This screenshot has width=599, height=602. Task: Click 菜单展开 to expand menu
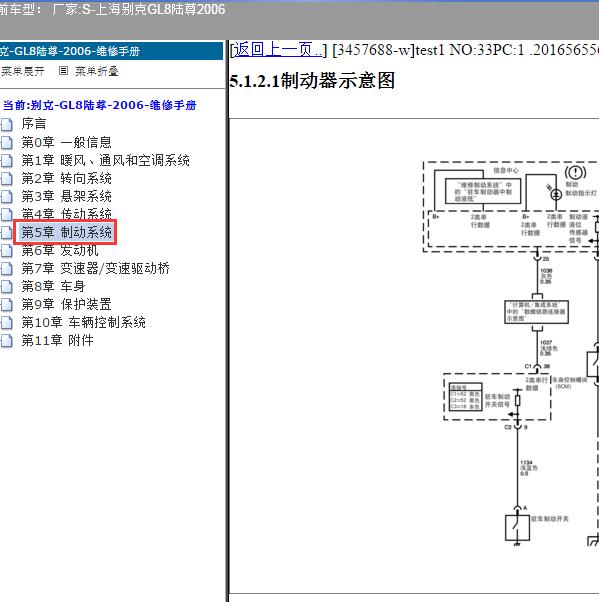23,71
